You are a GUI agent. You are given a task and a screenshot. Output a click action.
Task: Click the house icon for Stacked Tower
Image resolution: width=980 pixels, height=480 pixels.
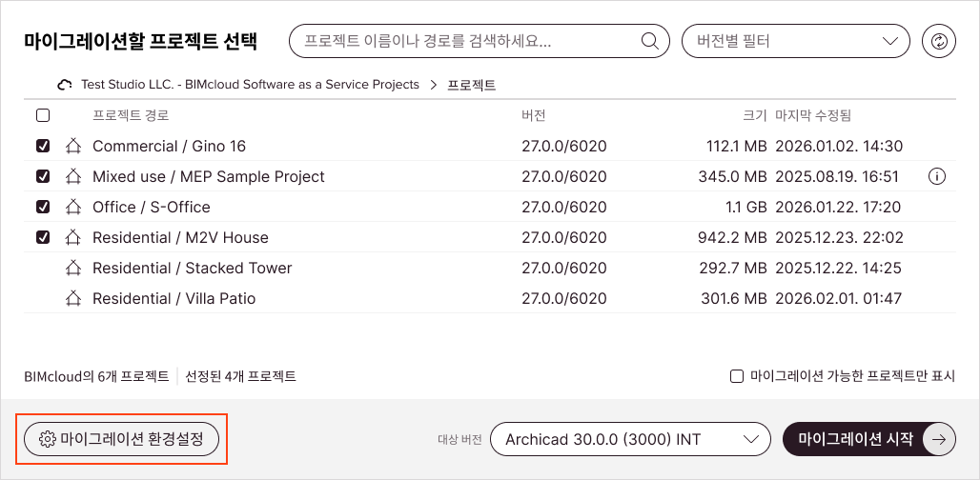pos(73,268)
